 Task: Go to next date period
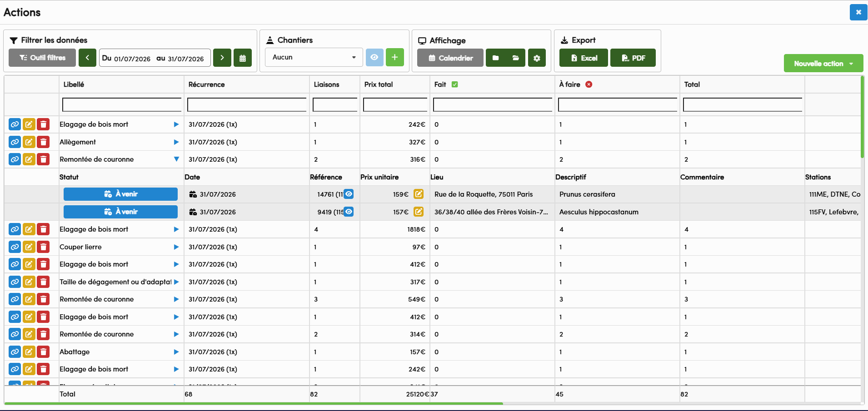click(222, 58)
